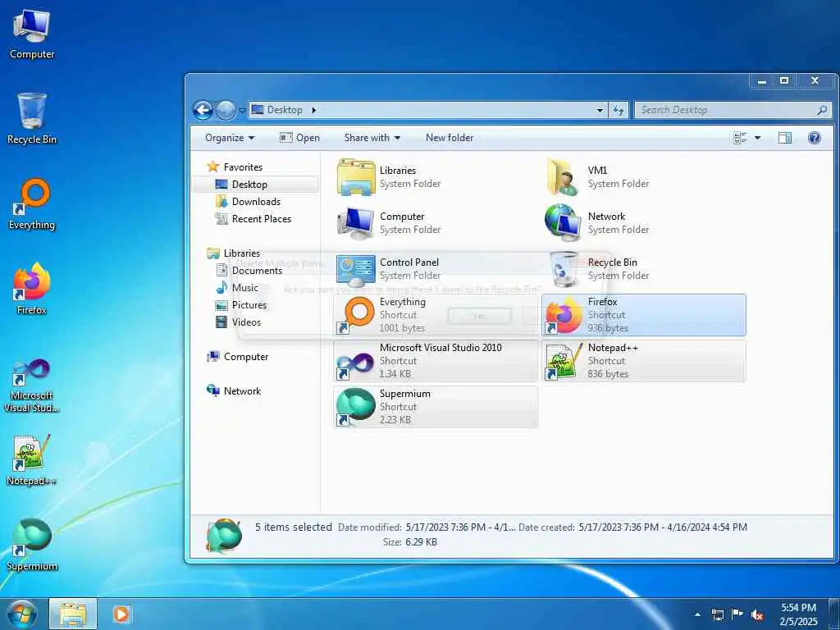Image resolution: width=840 pixels, height=630 pixels.
Task: Click the muted volume icon in tray
Action: (x=757, y=614)
